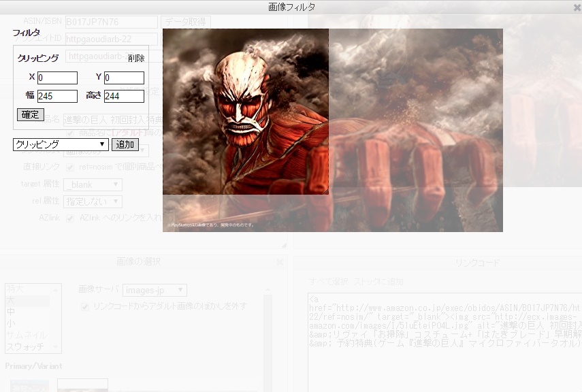Toggle the AZlink link checkbox
This screenshot has width=582, height=392.
pos(70,218)
